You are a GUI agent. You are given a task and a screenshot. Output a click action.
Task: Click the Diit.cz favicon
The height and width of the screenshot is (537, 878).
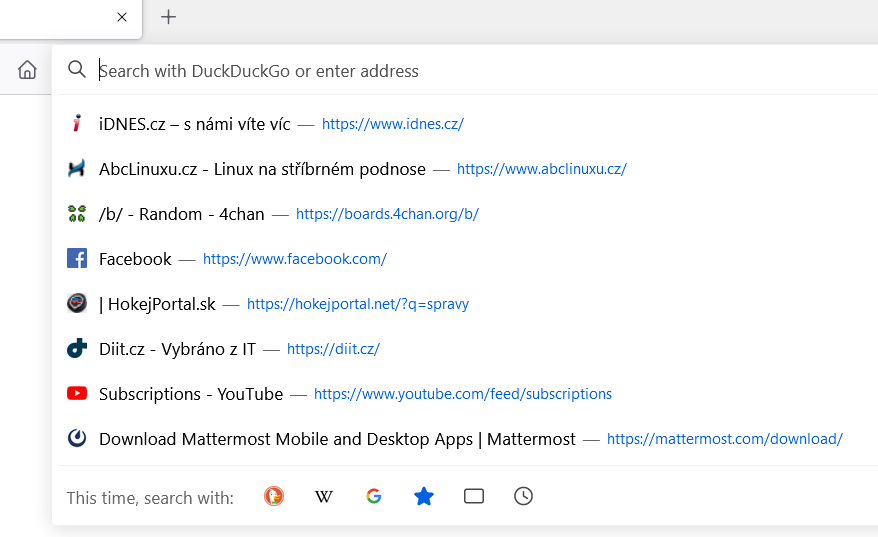tap(77, 348)
